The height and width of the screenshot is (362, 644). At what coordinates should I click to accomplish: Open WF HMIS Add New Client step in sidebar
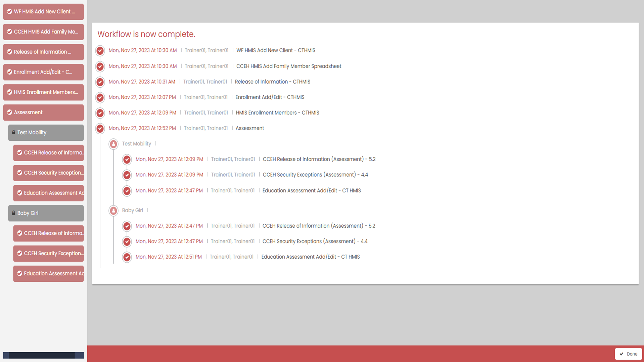pyautogui.click(x=44, y=12)
